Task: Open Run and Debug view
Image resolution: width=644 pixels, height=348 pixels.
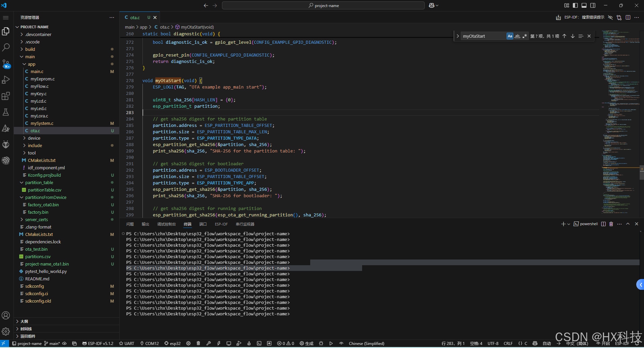Action: (x=6, y=80)
